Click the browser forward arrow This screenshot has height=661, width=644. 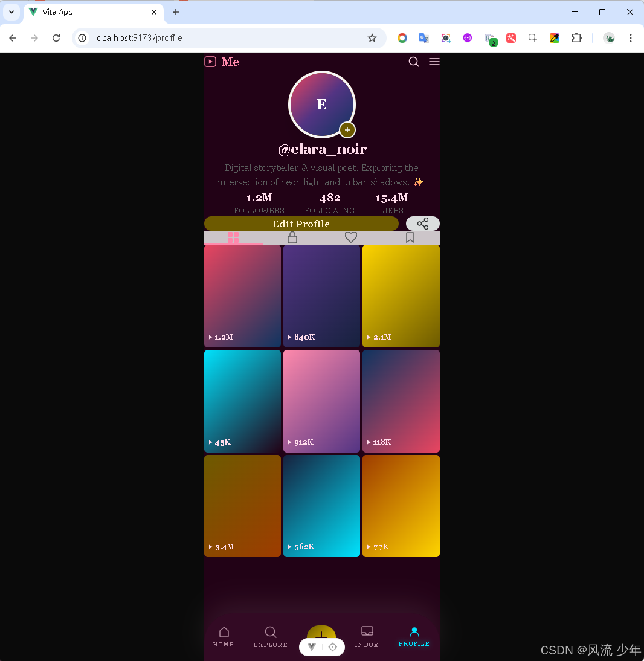(34, 38)
